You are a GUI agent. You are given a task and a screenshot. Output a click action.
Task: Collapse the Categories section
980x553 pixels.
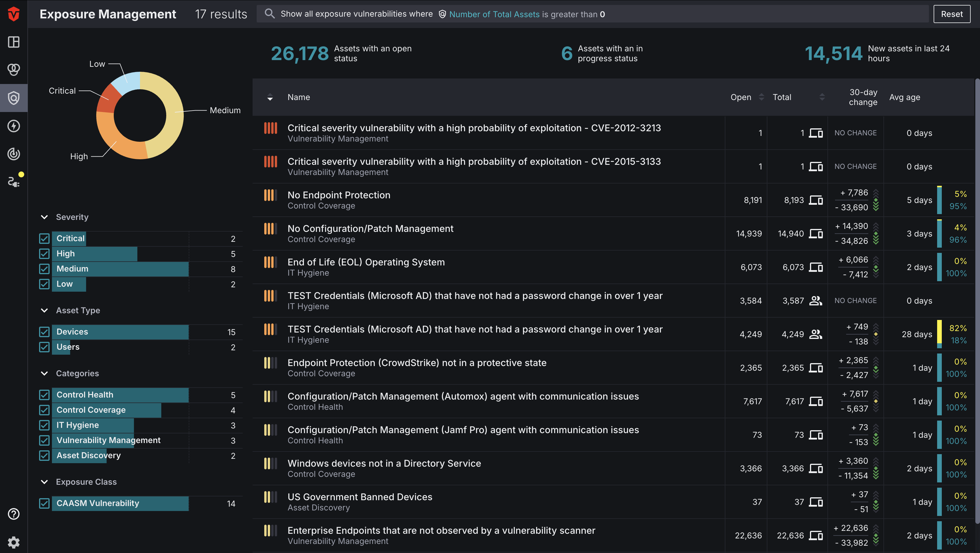click(44, 373)
